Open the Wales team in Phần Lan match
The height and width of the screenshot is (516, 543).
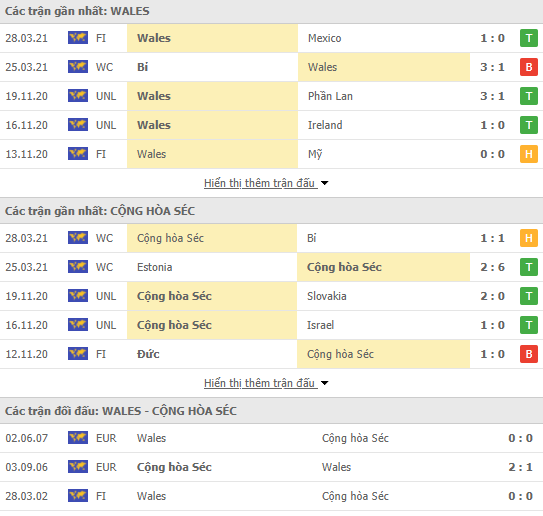click(x=154, y=96)
